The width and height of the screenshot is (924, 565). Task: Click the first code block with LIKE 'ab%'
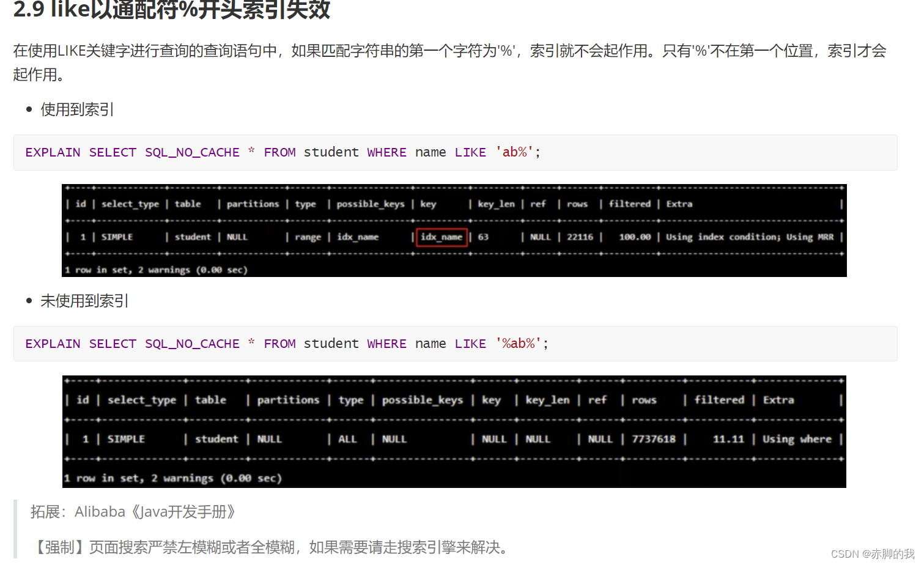(455, 152)
